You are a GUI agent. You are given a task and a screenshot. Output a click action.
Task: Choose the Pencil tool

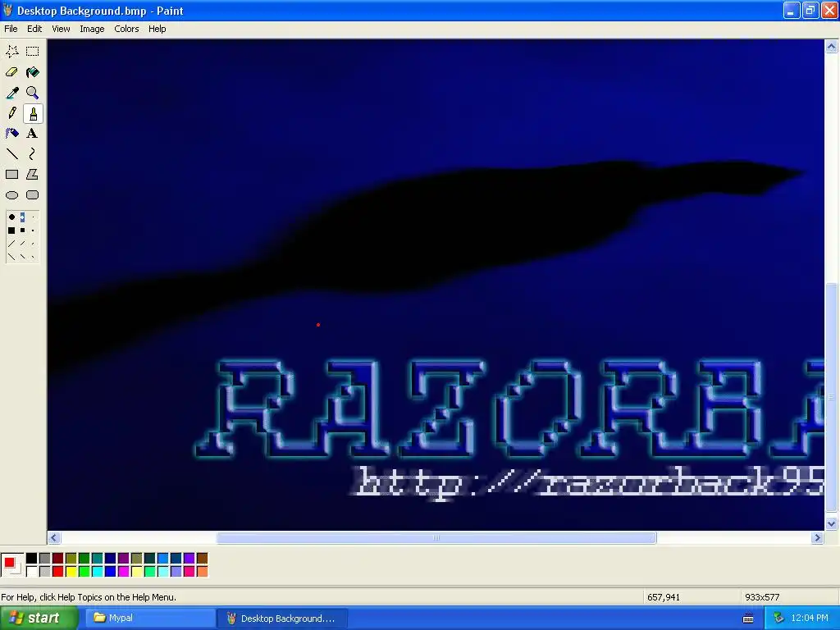11,113
